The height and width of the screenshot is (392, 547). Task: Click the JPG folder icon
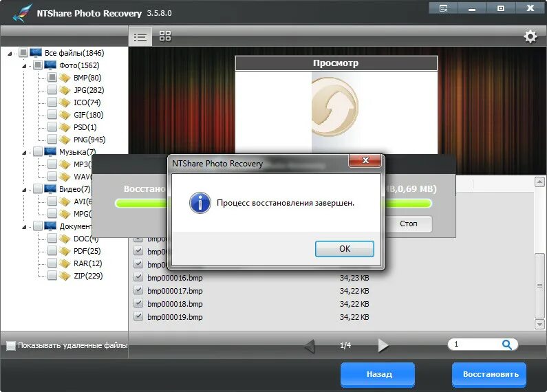[x=65, y=90]
